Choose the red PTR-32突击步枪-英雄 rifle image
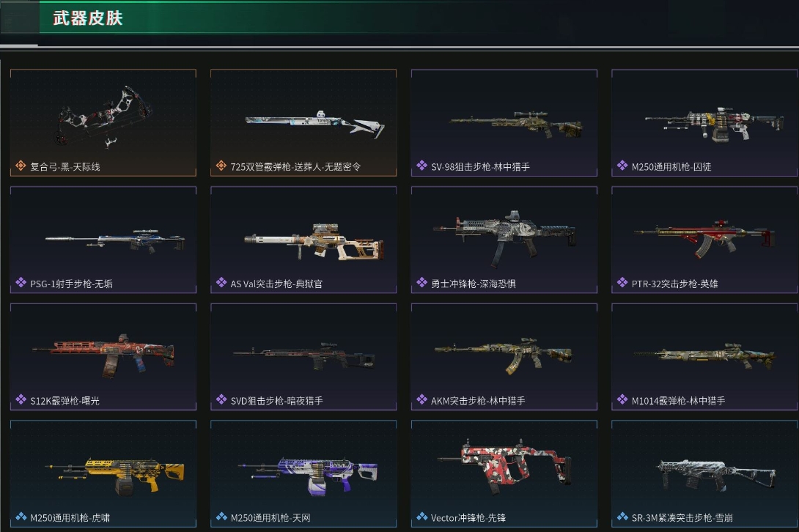Image resolution: width=799 pixels, height=532 pixels. [704, 238]
